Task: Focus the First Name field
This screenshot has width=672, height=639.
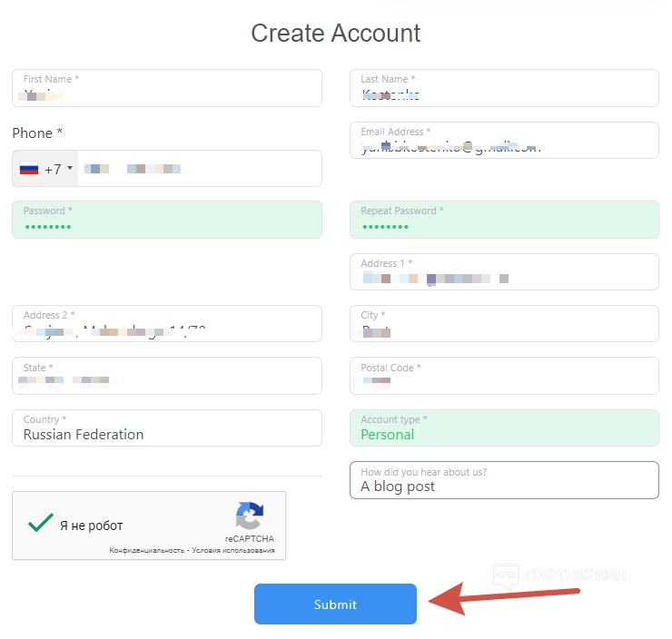Action: (x=166, y=89)
